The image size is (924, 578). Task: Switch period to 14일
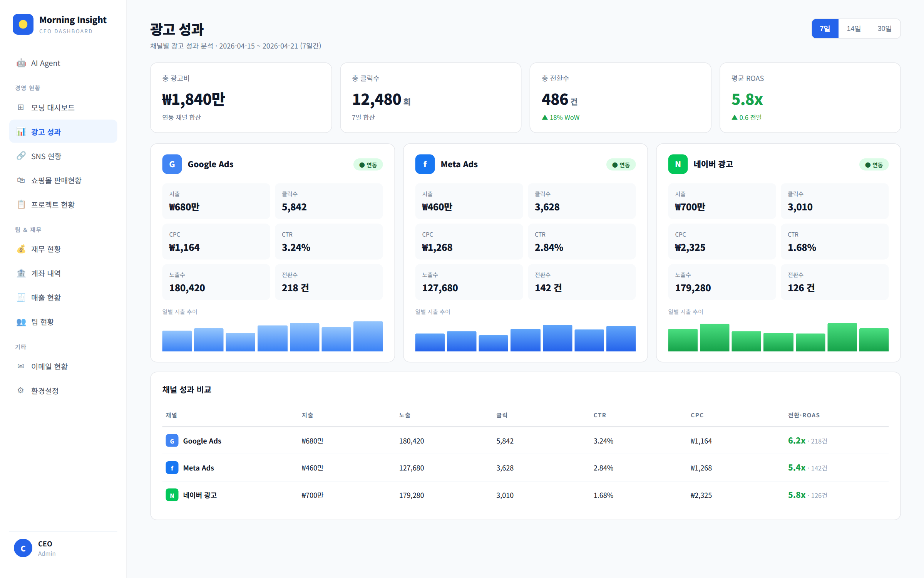[x=854, y=29]
